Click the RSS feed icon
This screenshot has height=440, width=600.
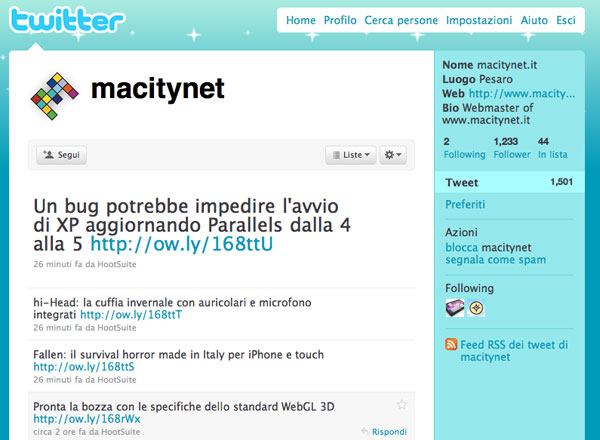pyautogui.click(x=451, y=344)
